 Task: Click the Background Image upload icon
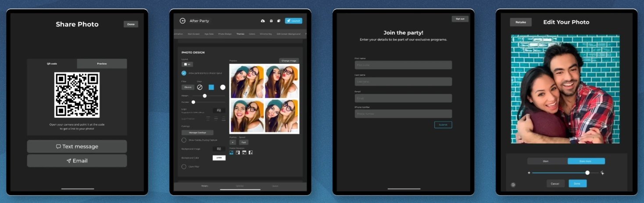coord(219,149)
